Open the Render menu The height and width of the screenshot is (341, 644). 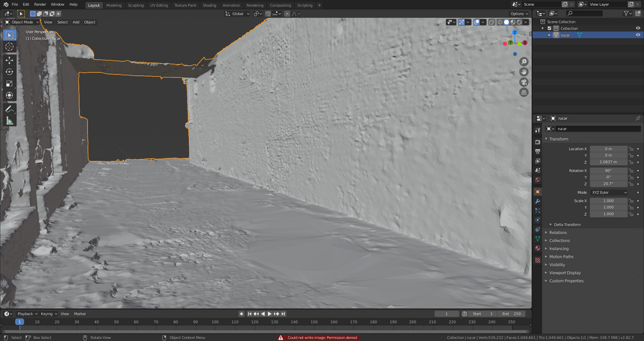(40, 4)
